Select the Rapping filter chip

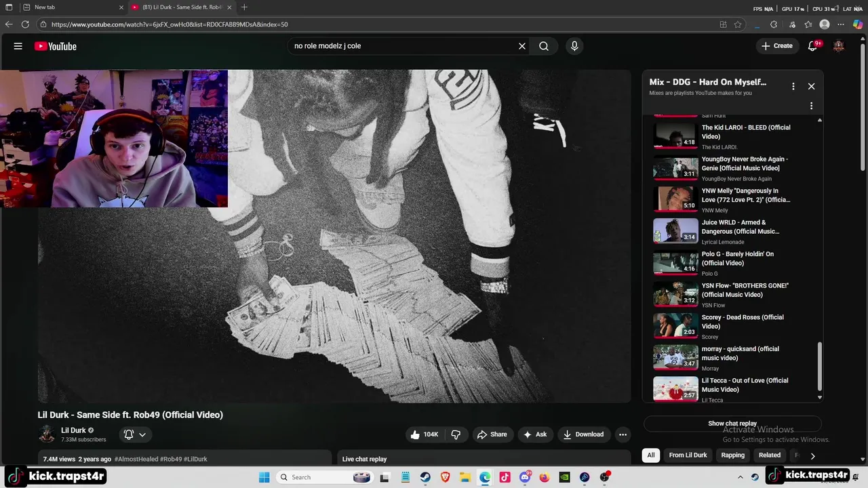[x=732, y=455]
